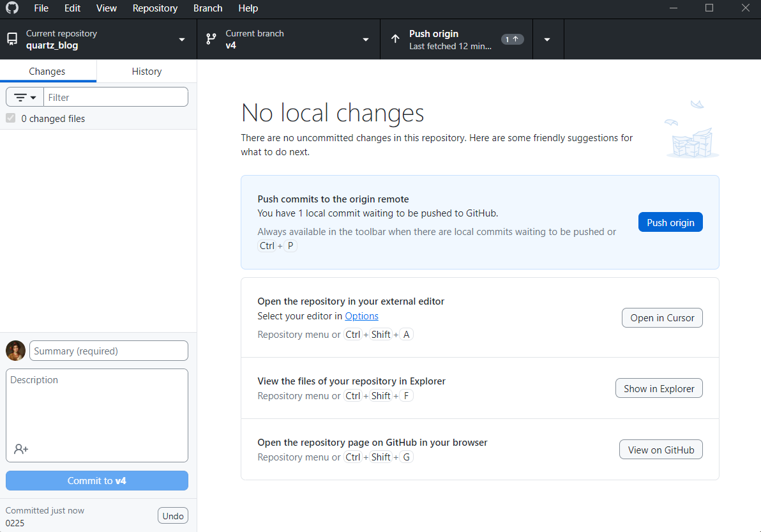The image size is (761, 532).
Task: Minimize the GitHub Desktop window
Action: point(673,8)
